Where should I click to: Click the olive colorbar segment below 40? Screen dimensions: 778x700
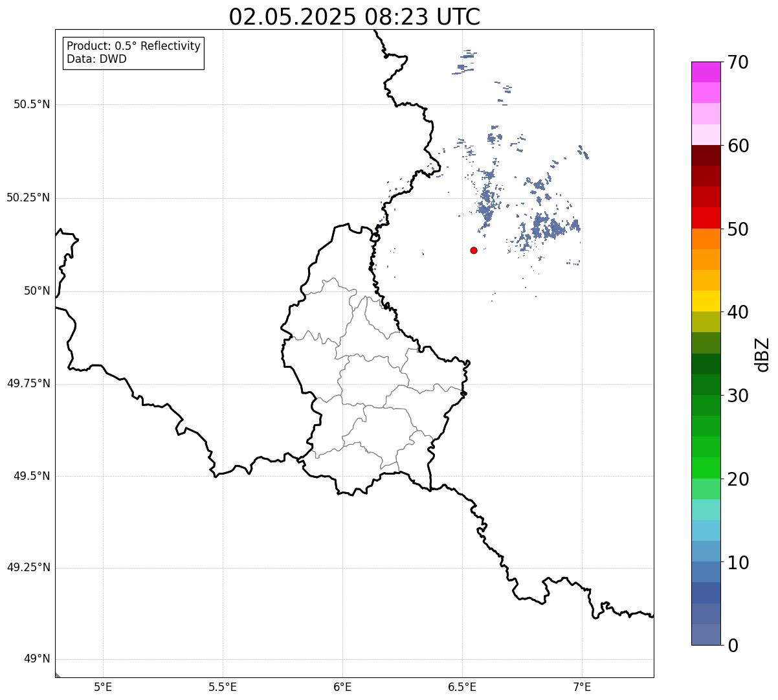point(706,322)
